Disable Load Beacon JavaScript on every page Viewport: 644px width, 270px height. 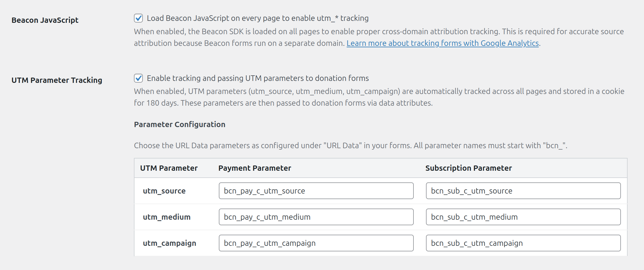tap(138, 18)
